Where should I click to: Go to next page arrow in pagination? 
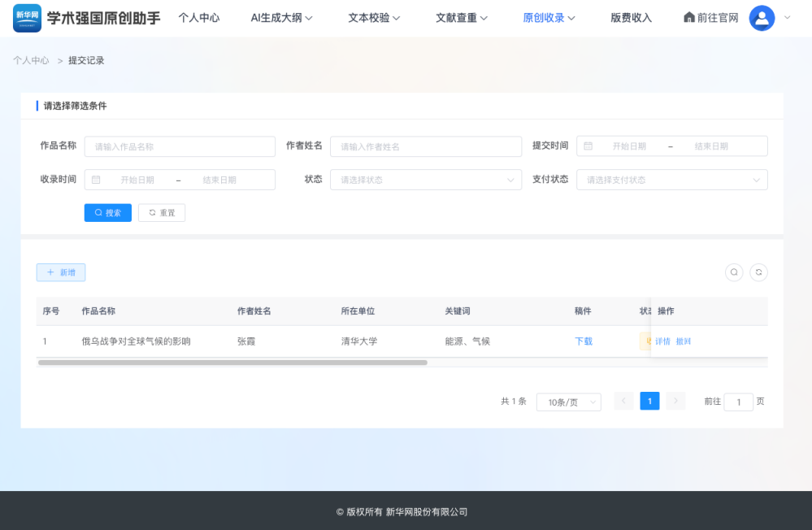(x=675, y=401)
